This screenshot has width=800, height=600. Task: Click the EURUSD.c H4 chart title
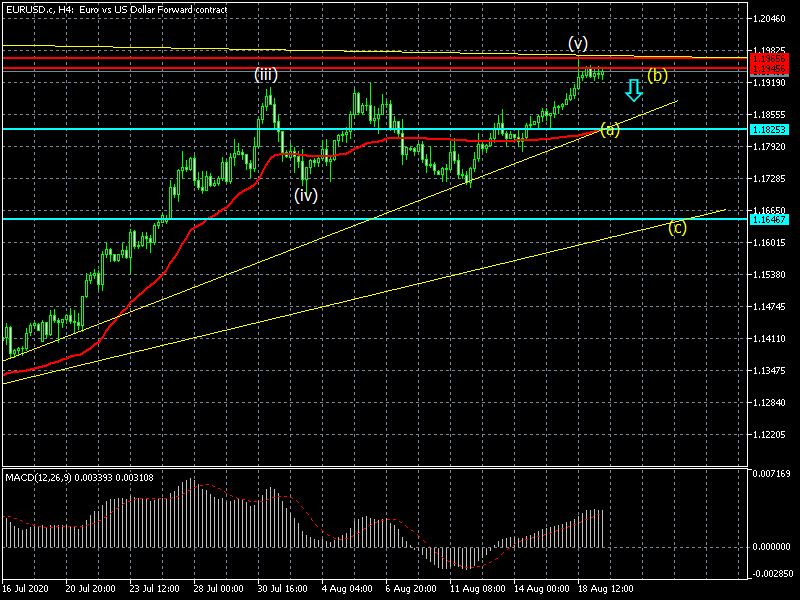coord(116,9)
